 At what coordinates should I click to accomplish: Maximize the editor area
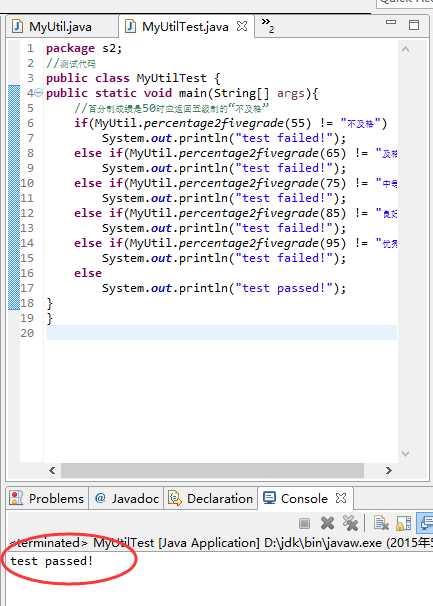414,25
